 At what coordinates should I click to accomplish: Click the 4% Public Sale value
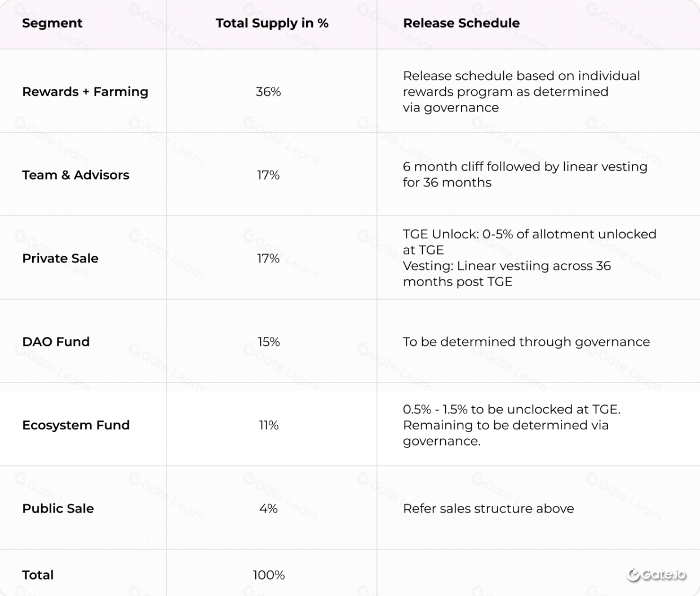268,508
